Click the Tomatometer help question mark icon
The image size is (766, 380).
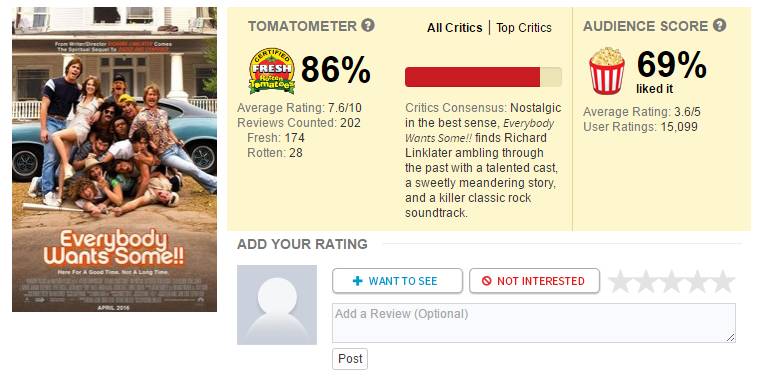click(368, 25)
